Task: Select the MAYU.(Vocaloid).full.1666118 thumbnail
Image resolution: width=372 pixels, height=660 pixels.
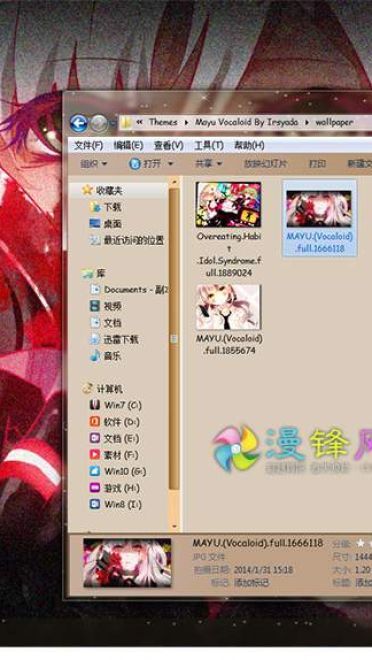Action: 319,208
